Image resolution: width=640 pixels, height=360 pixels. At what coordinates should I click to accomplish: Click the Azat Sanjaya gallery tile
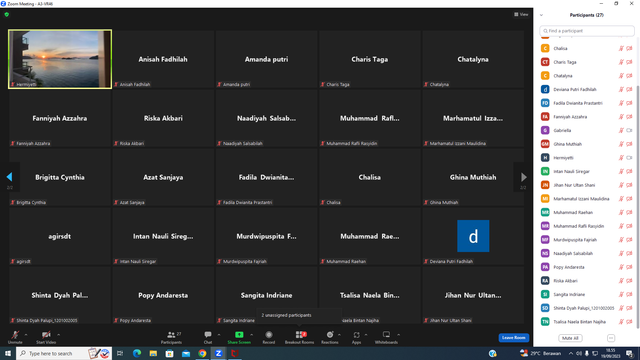point(163,177)
